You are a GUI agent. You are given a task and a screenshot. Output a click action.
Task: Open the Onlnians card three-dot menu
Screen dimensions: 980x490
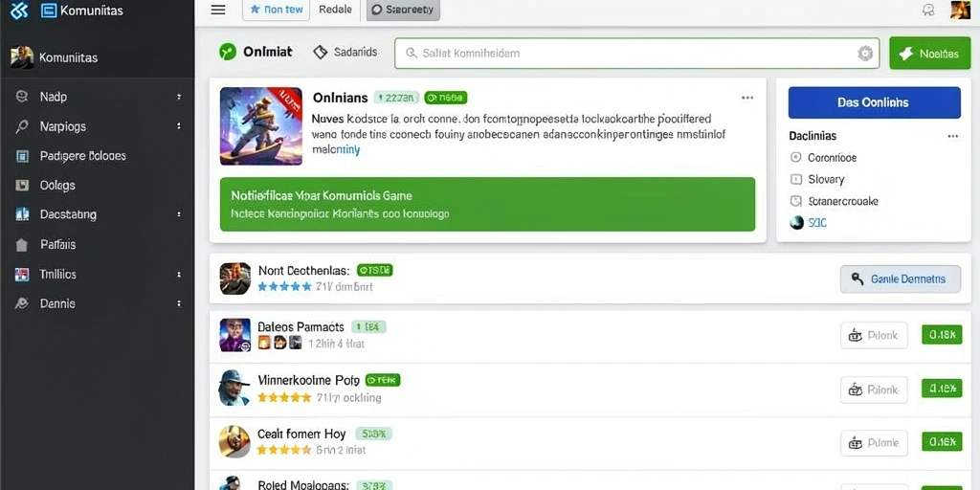[x=746, y=98]
